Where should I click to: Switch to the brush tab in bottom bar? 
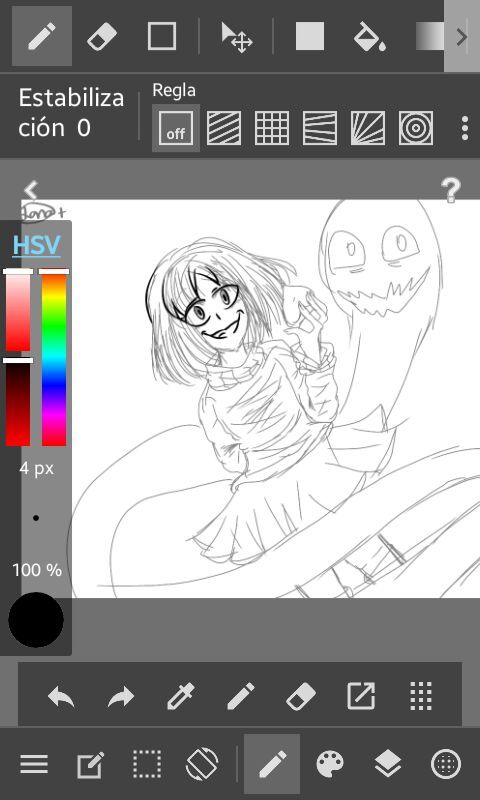(272, 764)
